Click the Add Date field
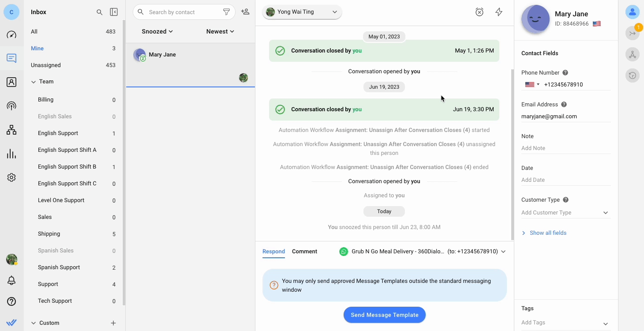The width and height of the screenshot is (644, 331). 565,180
